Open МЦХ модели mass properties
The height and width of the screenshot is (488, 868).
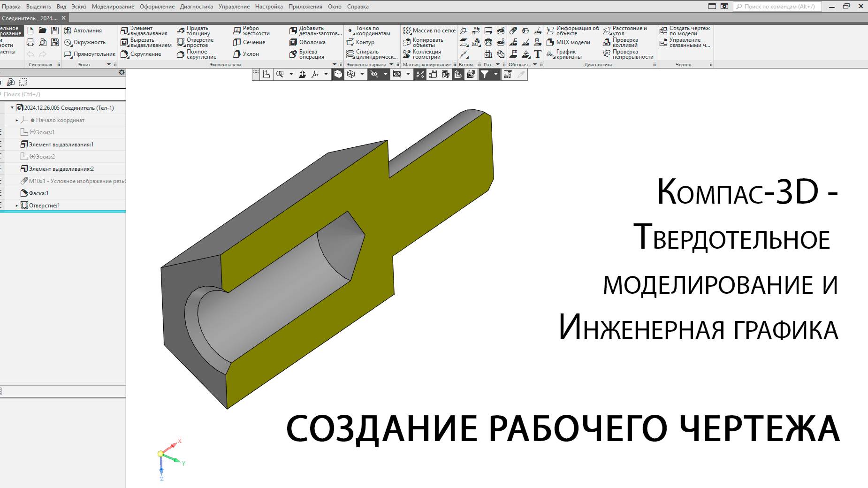click(x=569, y=42)
